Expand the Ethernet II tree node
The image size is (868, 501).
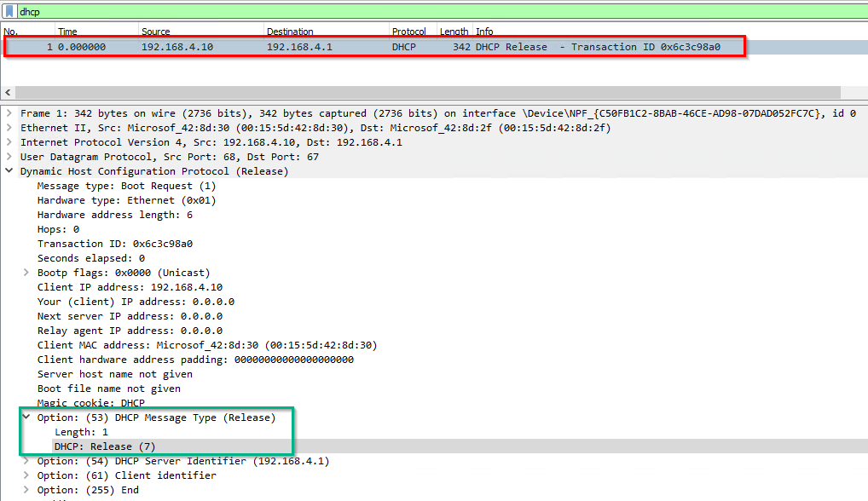[x=9, y=128]
